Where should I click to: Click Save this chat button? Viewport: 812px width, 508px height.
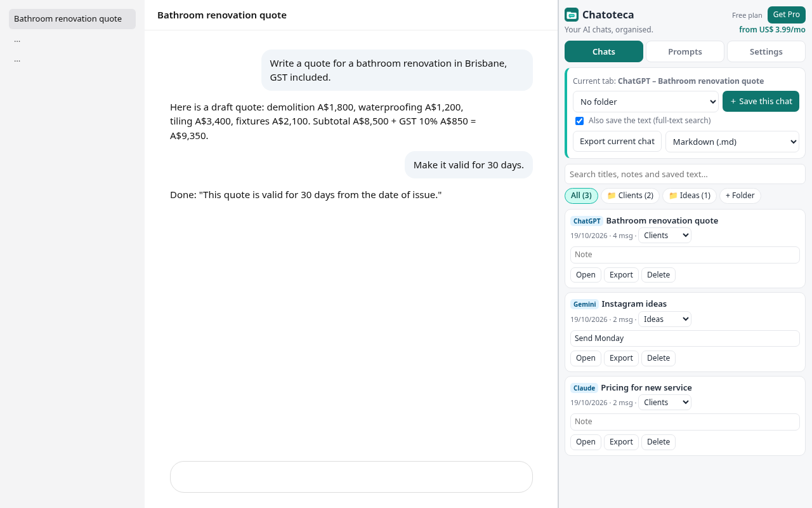(x=761, y=102)
